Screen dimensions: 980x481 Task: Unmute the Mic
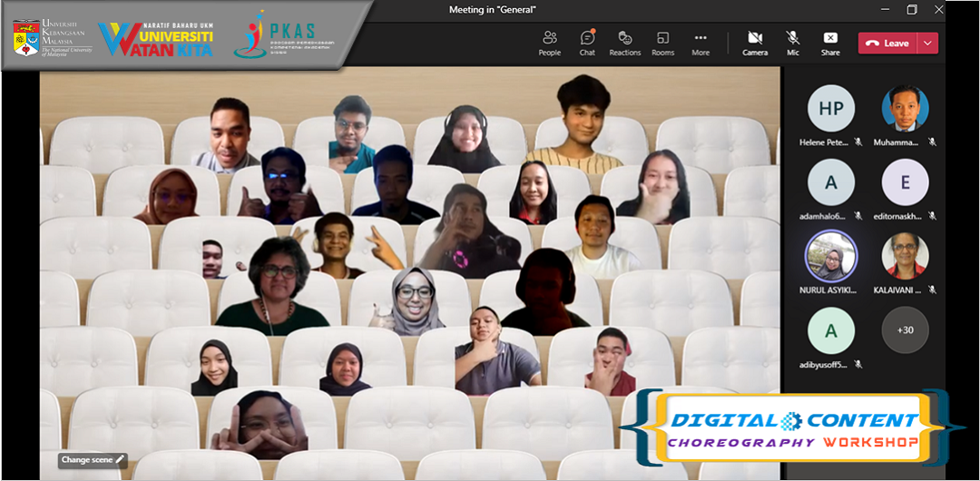792,43
